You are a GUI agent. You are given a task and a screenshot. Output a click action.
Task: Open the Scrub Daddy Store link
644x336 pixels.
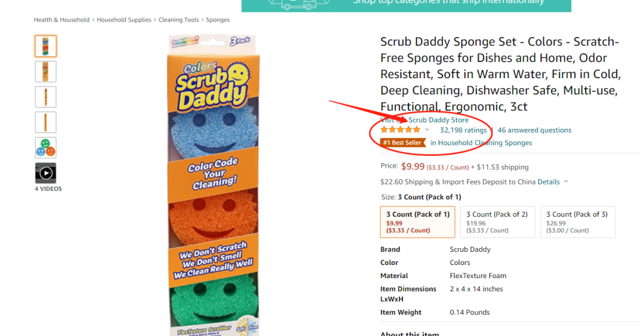click(x=438, y=120)
